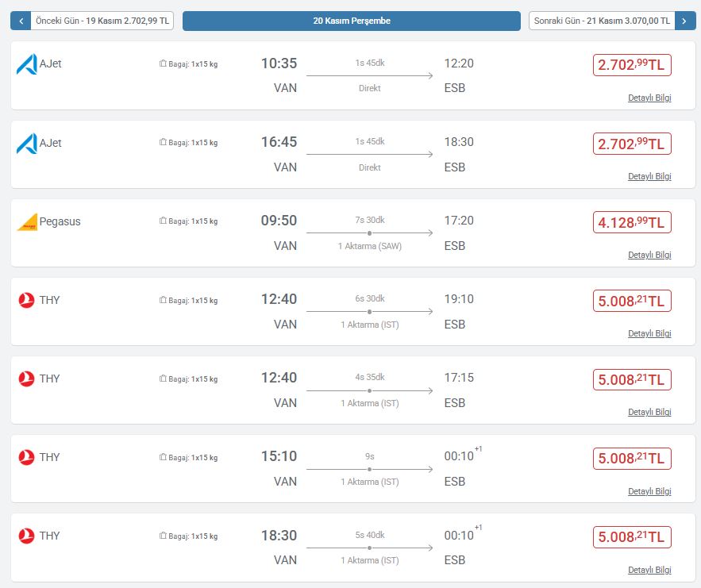Go to previous day with left arrow
The height and width of the screenshot is (588, 701).
tap(21, 21)
